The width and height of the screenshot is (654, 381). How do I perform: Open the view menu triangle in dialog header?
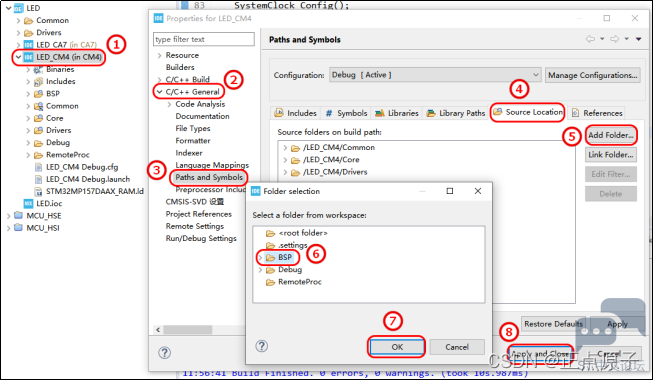(x=638, y=39)
